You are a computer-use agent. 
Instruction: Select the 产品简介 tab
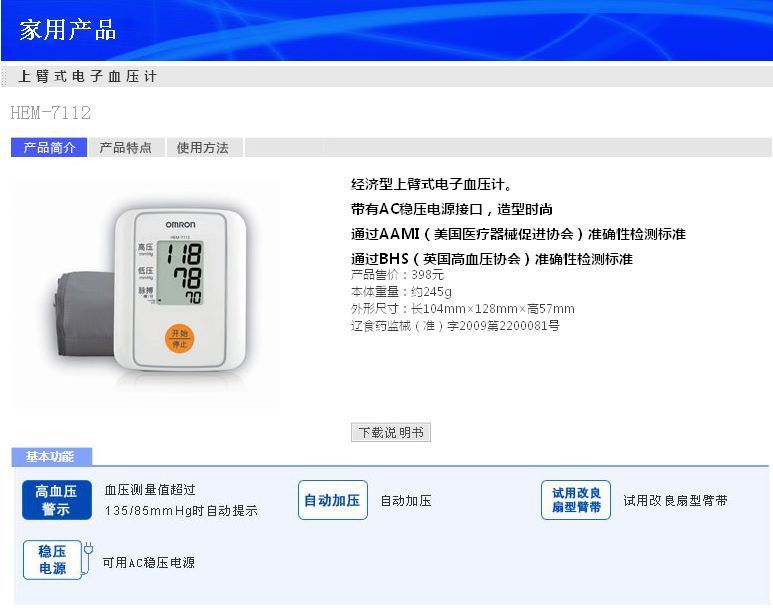49,147
